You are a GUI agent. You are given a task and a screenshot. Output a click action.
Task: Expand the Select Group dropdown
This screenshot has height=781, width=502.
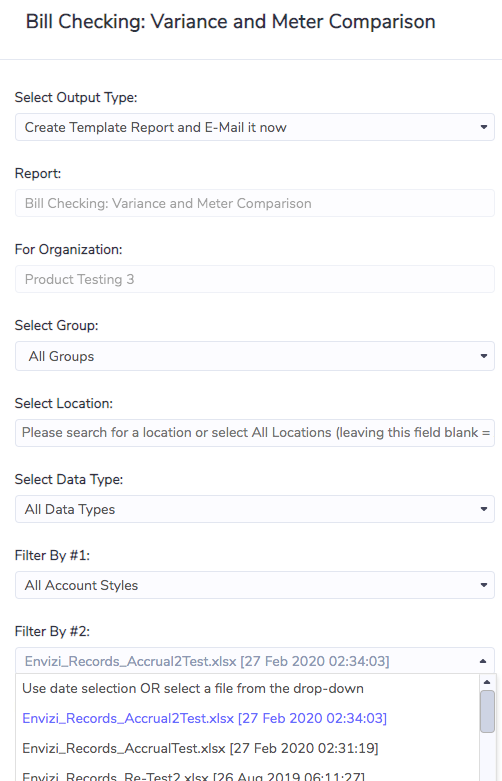point(254,356)
